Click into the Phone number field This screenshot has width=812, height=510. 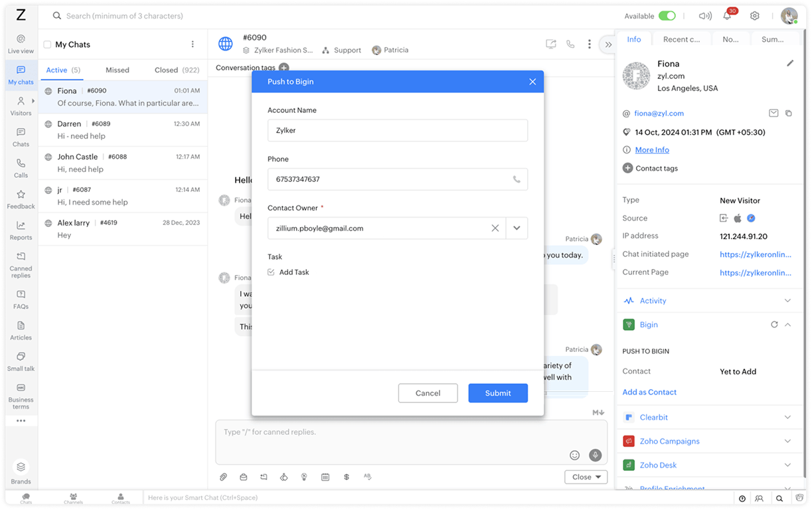coord(398,179)
